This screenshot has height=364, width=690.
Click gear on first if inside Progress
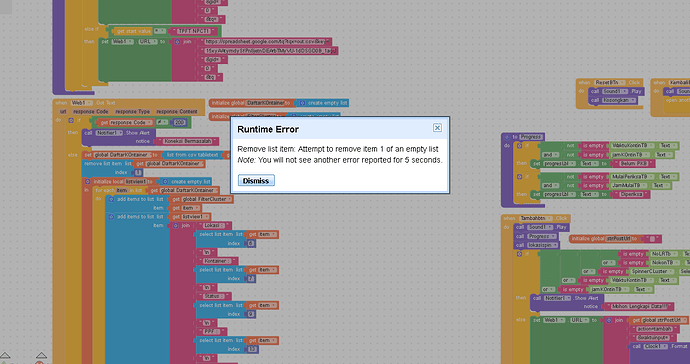point(520,146)
